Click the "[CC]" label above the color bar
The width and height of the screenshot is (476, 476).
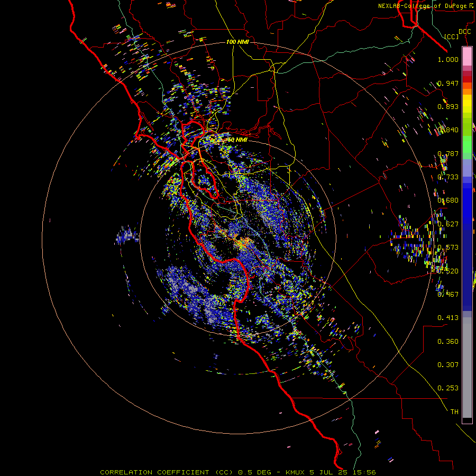click(x=452, y=36)
